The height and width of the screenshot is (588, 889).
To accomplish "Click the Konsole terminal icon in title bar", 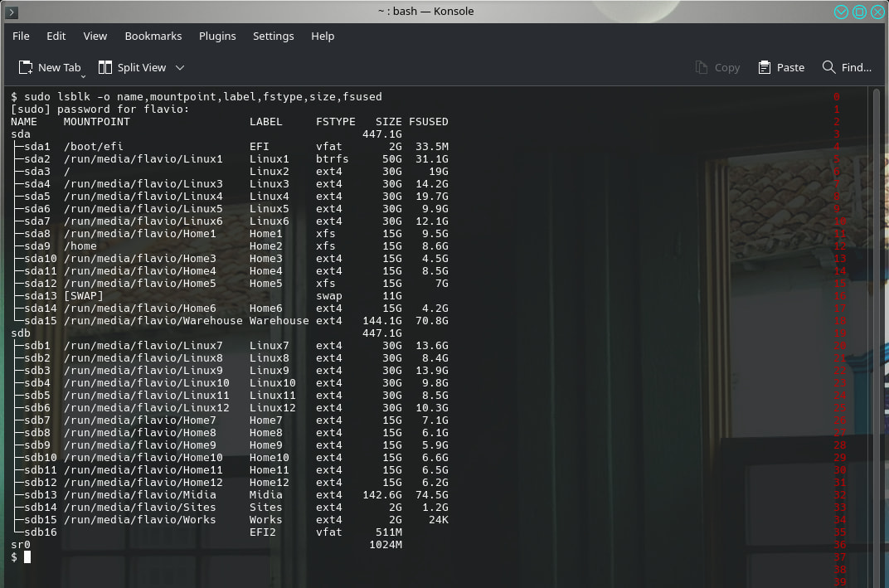I will (13, 12).
